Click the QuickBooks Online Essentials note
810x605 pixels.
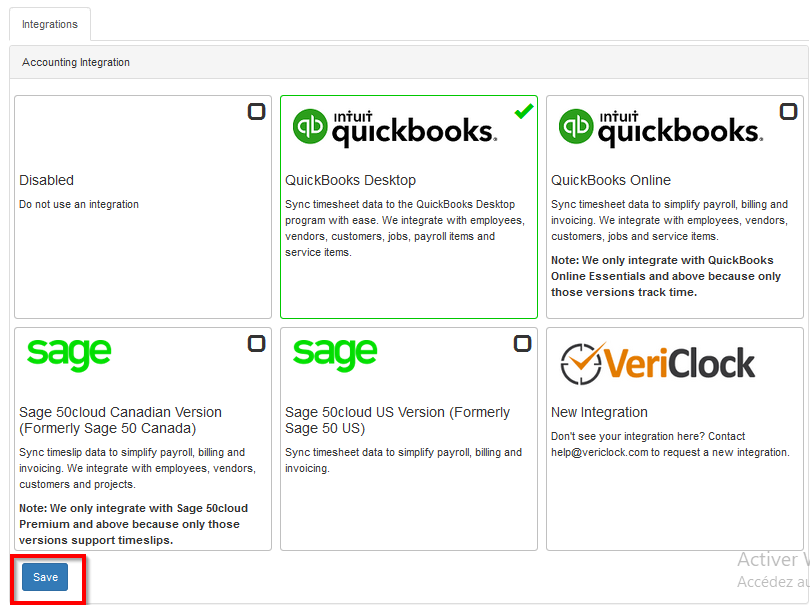[x=666, y=276]
